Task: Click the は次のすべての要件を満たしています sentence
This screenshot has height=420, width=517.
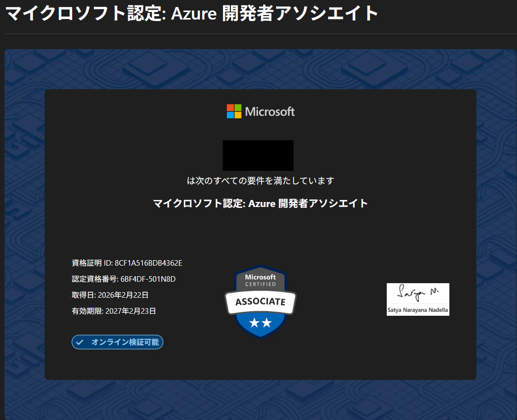Action: (x=261, y=181)
